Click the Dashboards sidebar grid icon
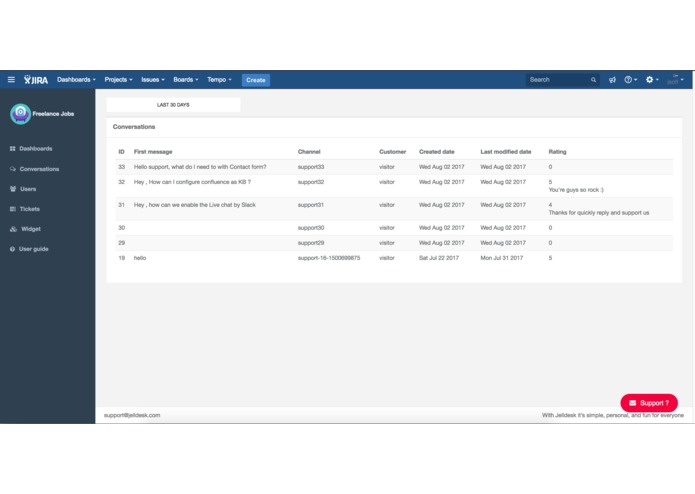Viewport: 695px width, 494px height. point(12,149)
